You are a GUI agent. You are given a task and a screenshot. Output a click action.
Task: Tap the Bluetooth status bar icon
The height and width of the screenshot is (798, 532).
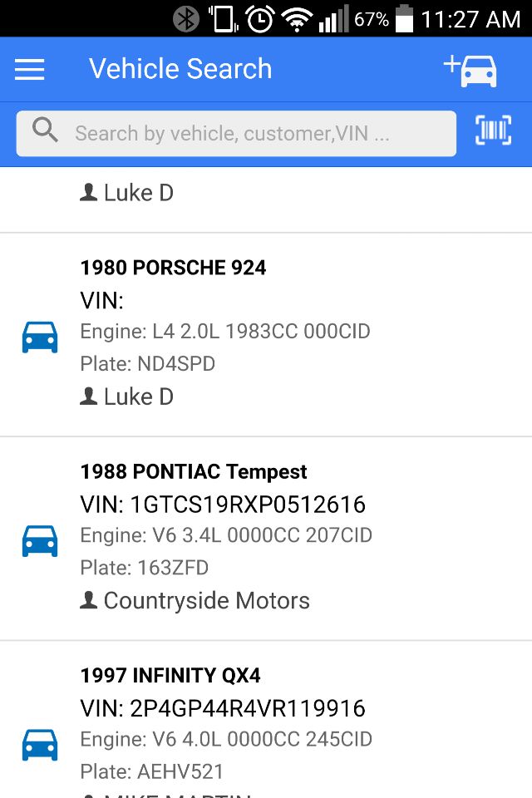click(x=186, y=19)
